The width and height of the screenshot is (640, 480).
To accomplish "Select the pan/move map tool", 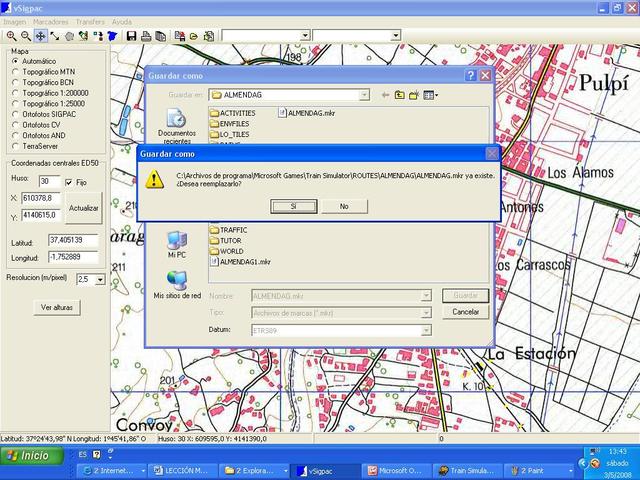I will coord(40,35).
